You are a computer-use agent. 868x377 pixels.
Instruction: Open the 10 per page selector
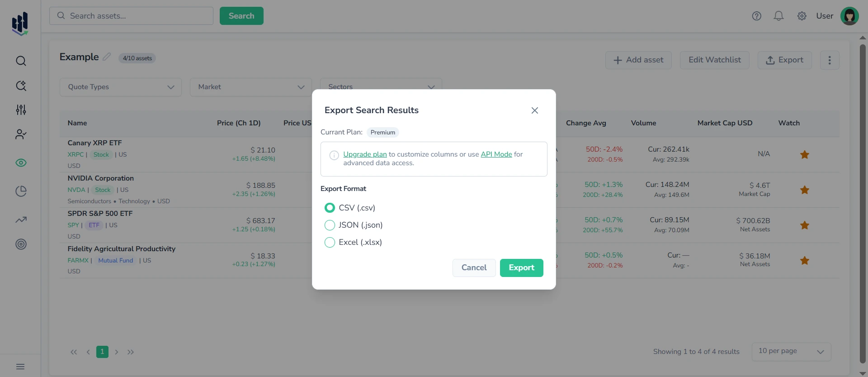790,352
